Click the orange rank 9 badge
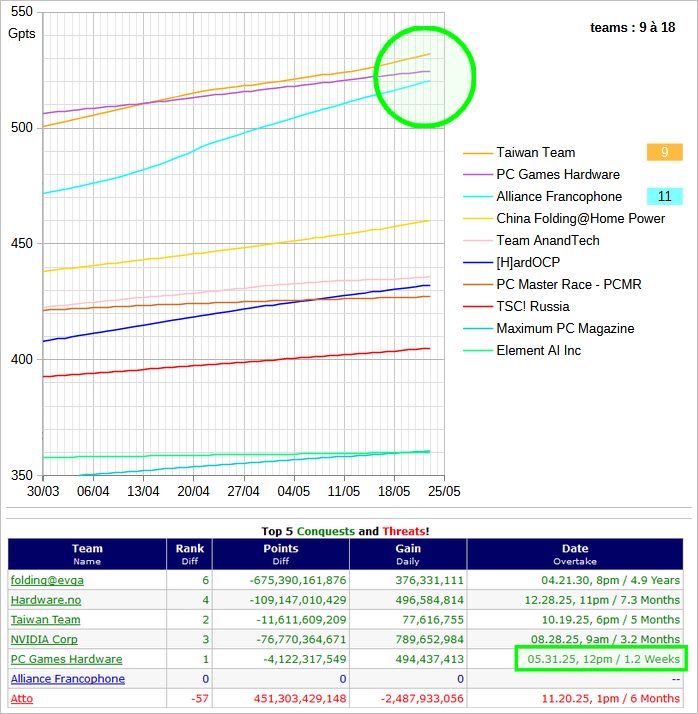The width and height of the screenshot is (698, 714). (664, 153)
